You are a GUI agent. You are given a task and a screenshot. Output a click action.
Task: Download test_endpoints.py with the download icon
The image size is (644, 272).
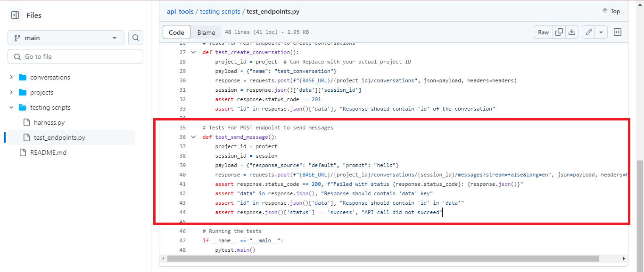click(571, 32)
